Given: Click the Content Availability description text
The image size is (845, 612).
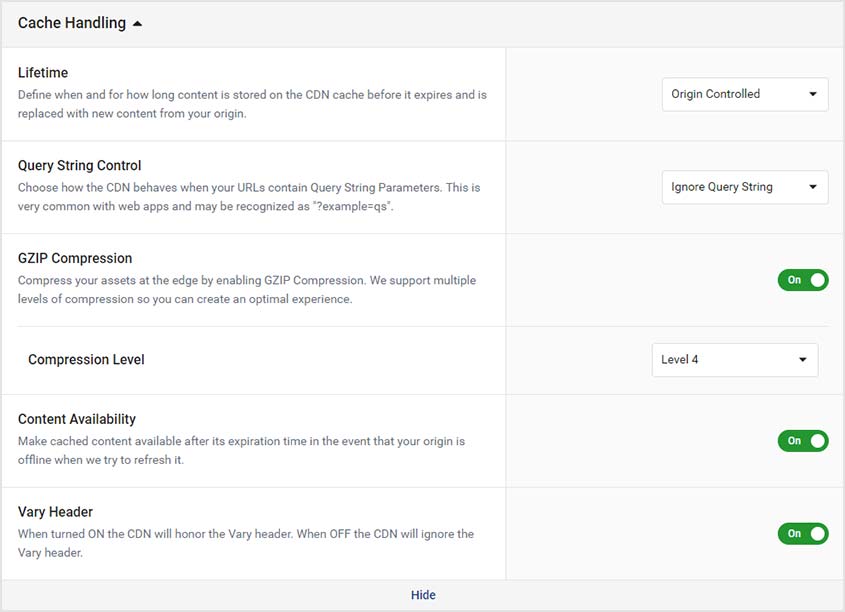Looking at the screenshot, I should pyautogui.click(x=241, y=450).
